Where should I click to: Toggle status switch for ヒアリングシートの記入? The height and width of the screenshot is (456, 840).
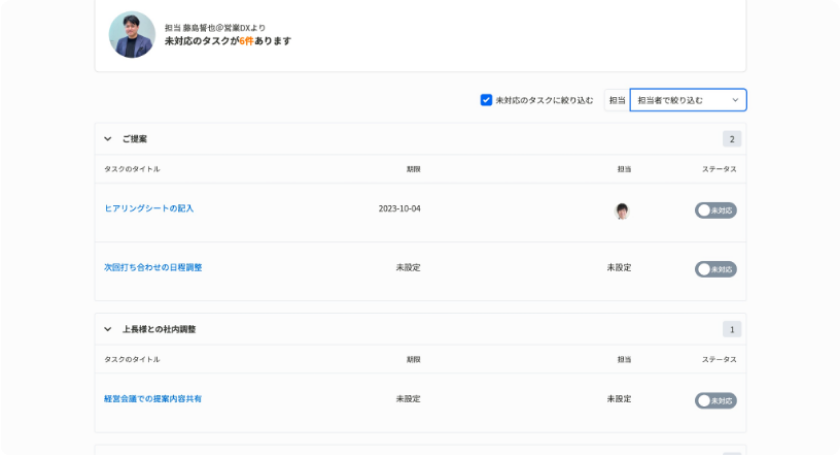pos(715,210)
